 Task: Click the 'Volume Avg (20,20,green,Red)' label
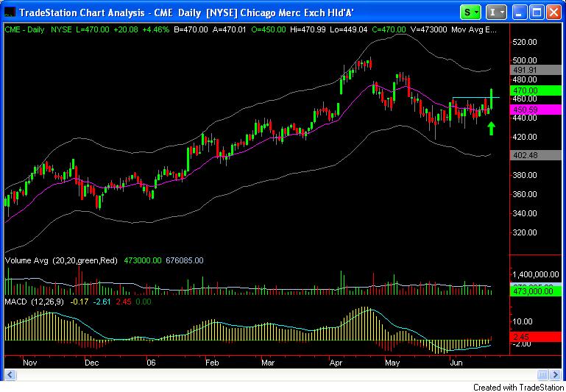pyautogui.click(x=61, y=260)
